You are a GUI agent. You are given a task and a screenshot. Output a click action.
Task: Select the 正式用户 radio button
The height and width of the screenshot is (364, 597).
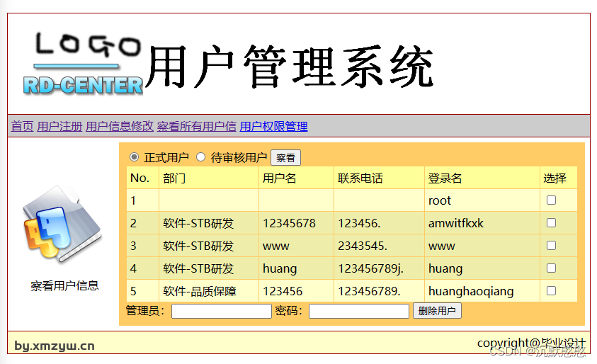134,157
